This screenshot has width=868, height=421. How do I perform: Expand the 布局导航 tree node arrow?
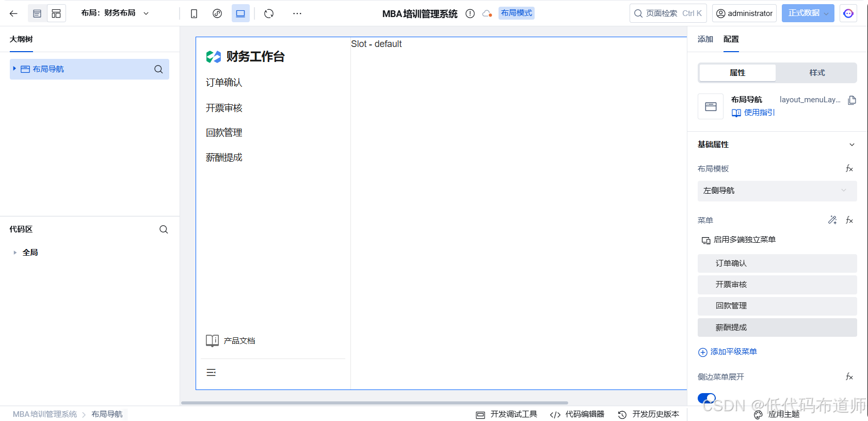(14, 69)
